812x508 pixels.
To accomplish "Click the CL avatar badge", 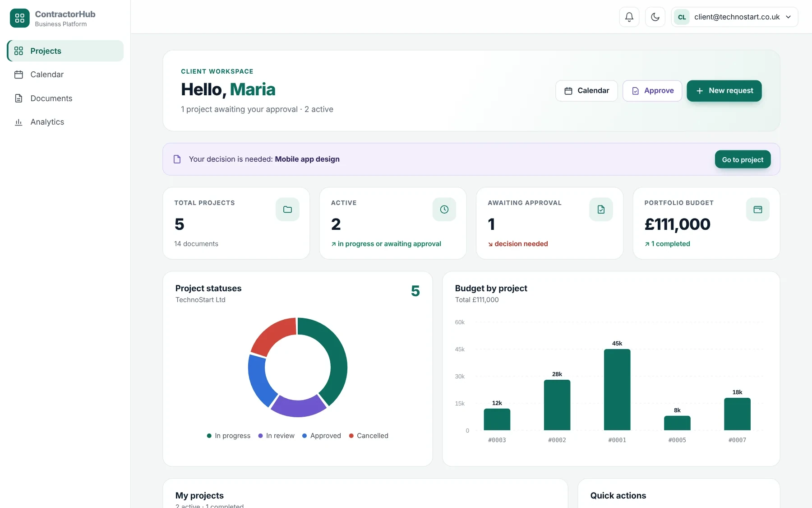I will tap(682, 17).
